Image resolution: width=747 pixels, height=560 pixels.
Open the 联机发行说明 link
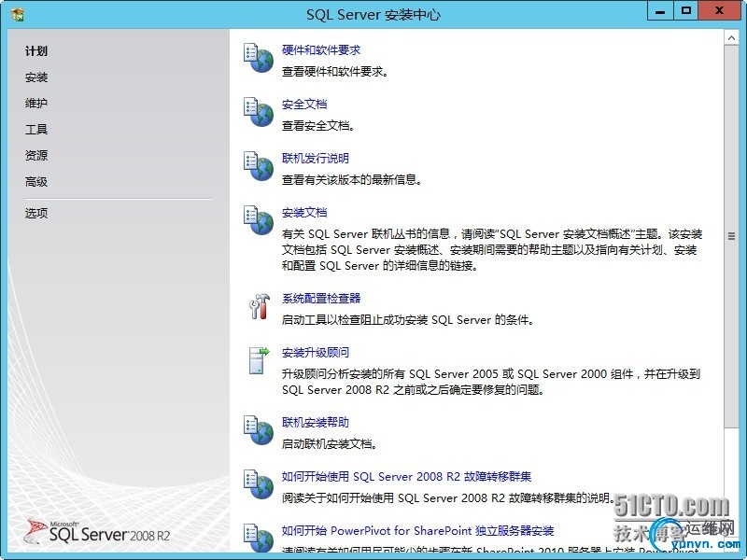(x=316, y=158)
